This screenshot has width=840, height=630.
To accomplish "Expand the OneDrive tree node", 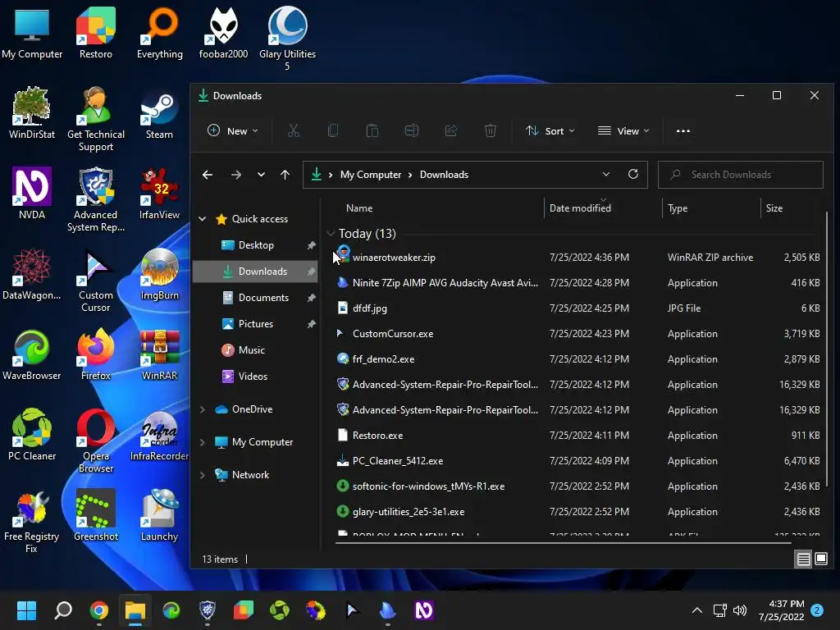I will coord(203,409).
